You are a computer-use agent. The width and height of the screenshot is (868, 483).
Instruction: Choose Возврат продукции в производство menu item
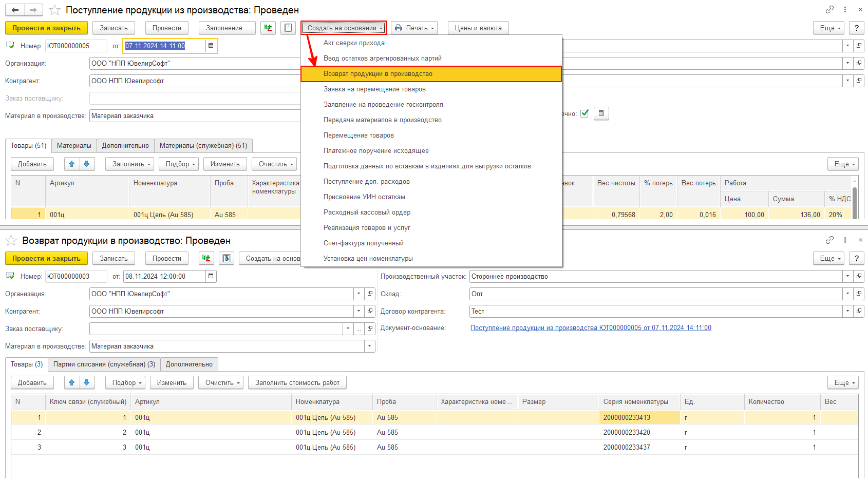431,74
